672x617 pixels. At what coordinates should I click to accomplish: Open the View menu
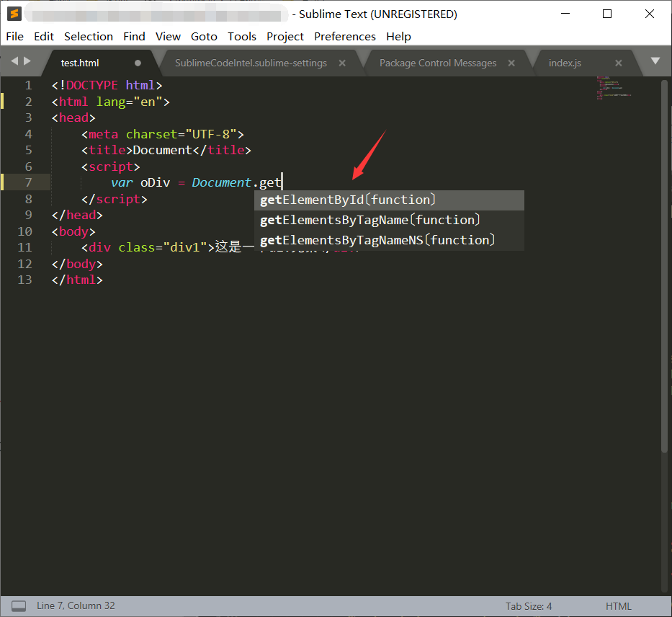pos(168,37)
